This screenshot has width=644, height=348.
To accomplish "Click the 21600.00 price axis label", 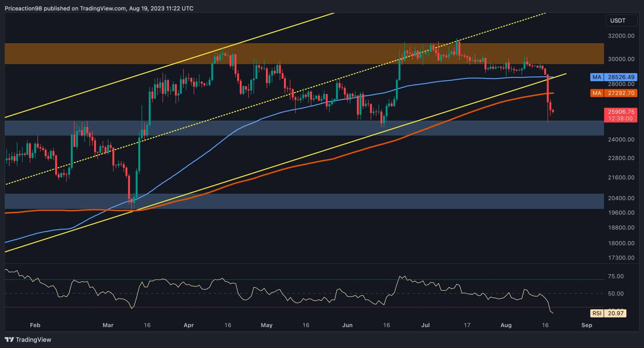I will [621, 177].
